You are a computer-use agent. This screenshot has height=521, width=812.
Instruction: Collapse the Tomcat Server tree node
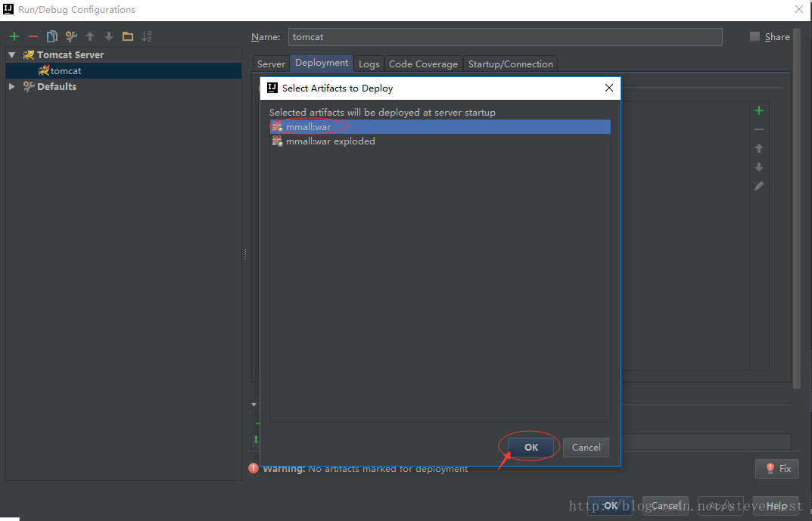[12, 55]
